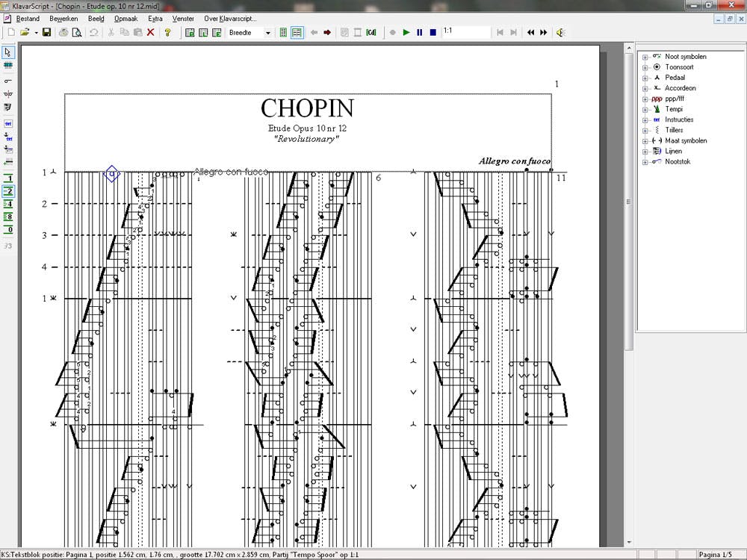The height and width of the screenshot is (560, 747).
Task: Open the Breedte zoom dropdown
Action: [x=267, y=33]
